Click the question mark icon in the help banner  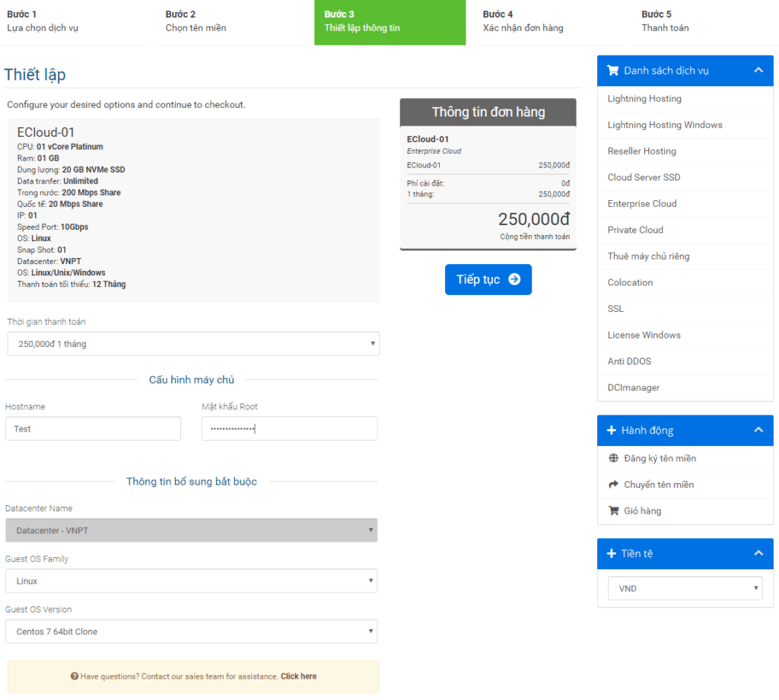click(75, 676)
